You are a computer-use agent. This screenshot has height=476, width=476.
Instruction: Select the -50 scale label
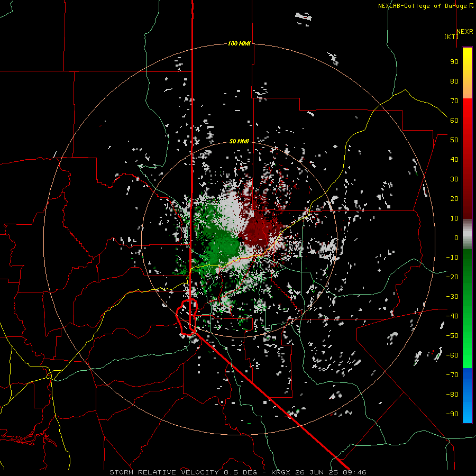point(452,336)
